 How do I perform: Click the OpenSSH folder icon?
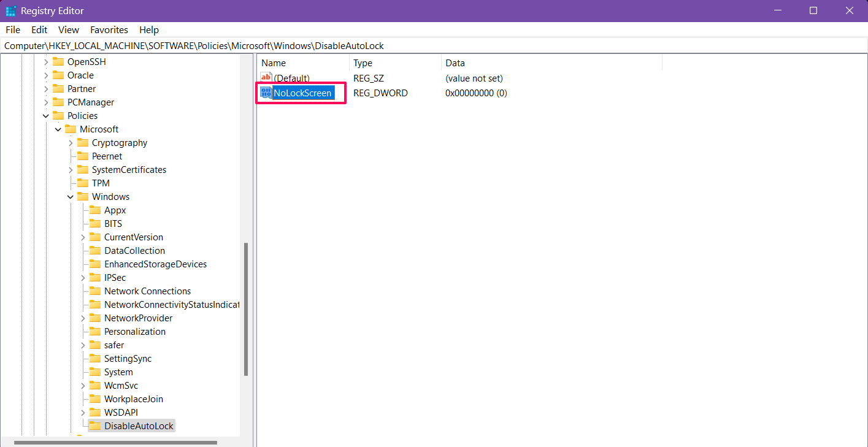(58, 61)
